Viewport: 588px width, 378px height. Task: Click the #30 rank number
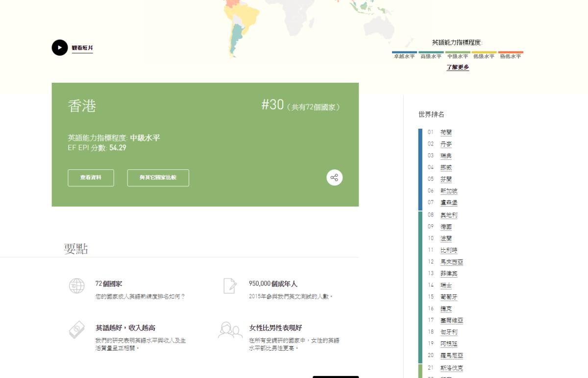pyautogui.click(x=272, y=105)
